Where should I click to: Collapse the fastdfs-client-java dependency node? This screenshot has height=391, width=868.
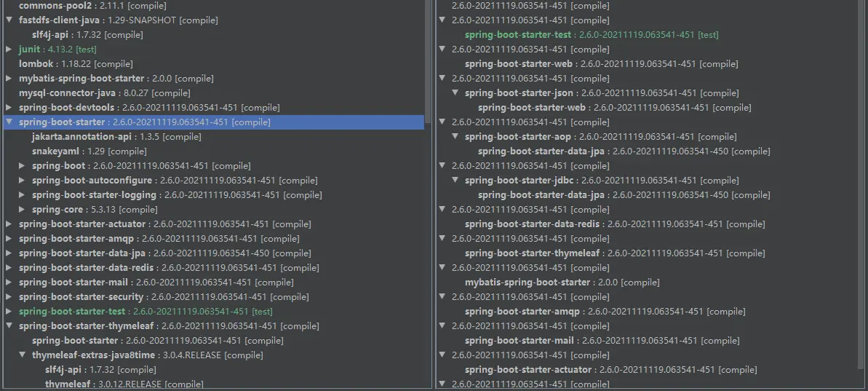(9, 20)
